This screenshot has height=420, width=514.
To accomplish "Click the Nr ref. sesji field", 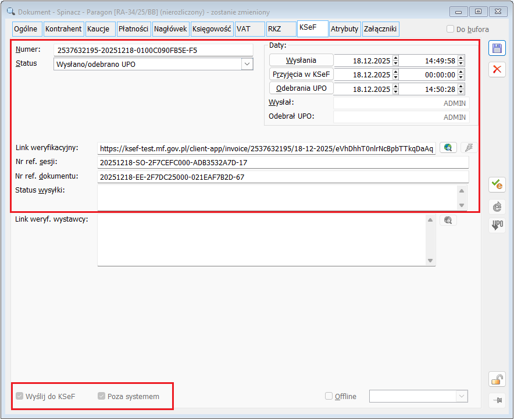I will coord(283,162).
